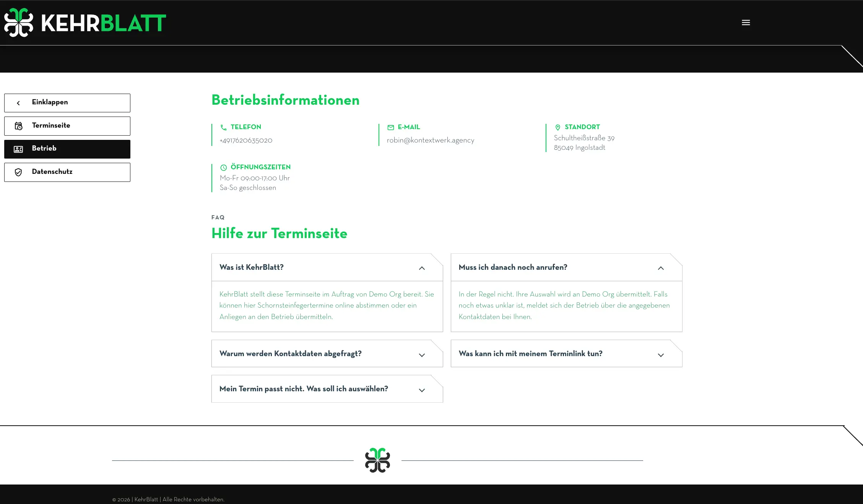
Task: Click the 'Betriebsinformationen' heading
Action: click(285, 100)
